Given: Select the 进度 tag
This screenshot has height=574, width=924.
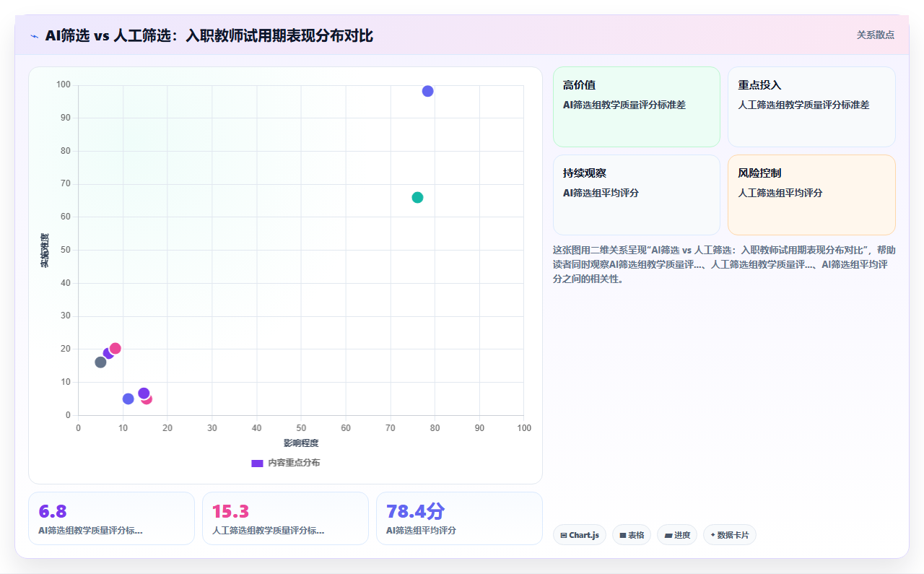Looking at the screenshot, I should pos(677,535).
